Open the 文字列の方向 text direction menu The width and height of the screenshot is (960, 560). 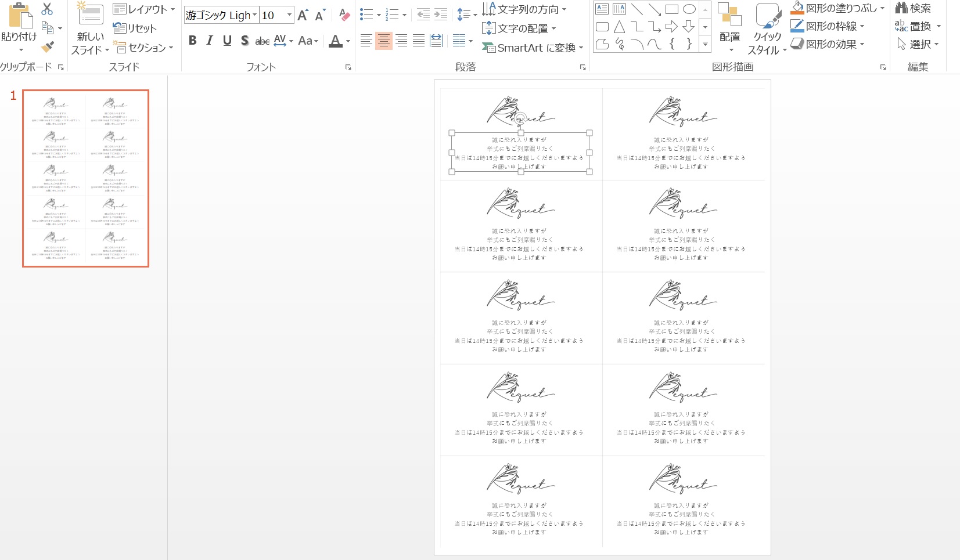click(524, 9)
